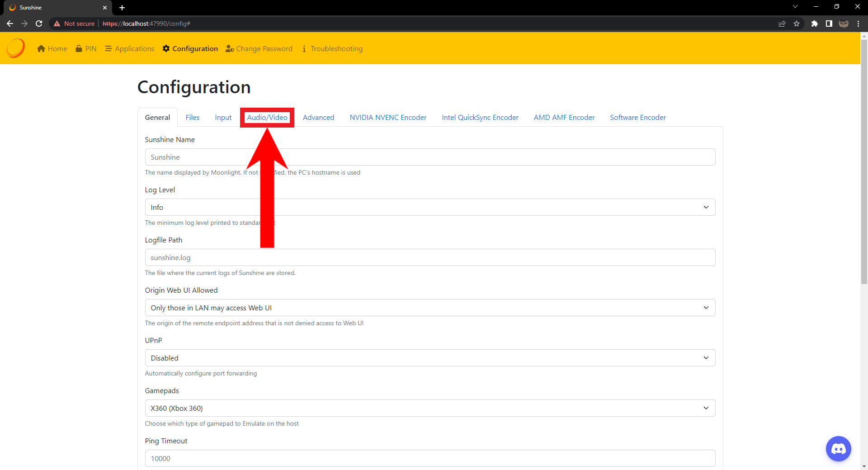Open the Configuration nav link
The height and width of the screenshot is (470, 868).
point(190,48)
